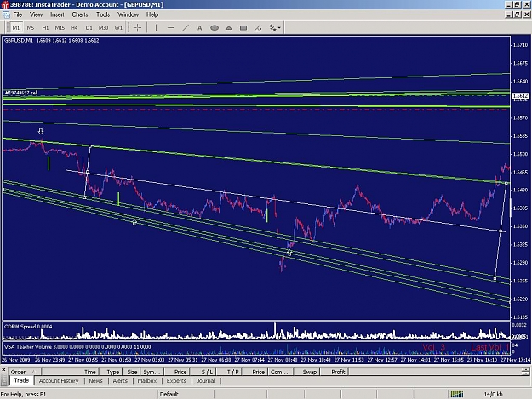Select the trendline drawing tool

186,28
